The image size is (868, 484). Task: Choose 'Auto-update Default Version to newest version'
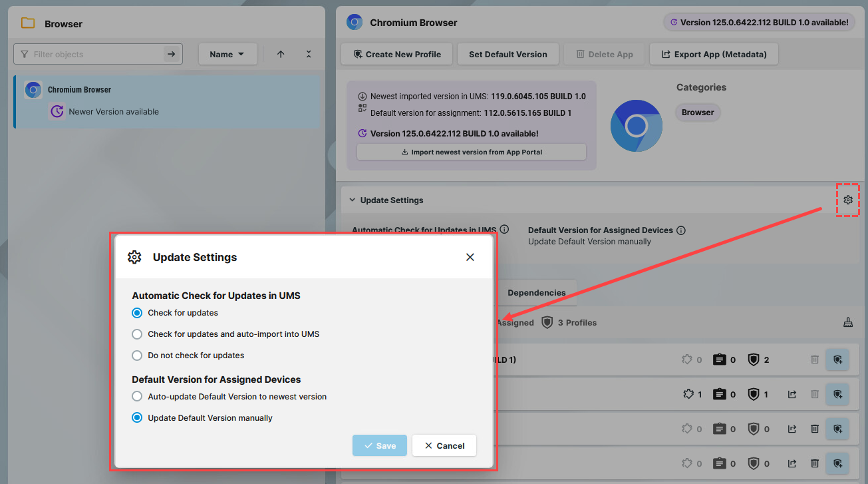click(137, 397)
